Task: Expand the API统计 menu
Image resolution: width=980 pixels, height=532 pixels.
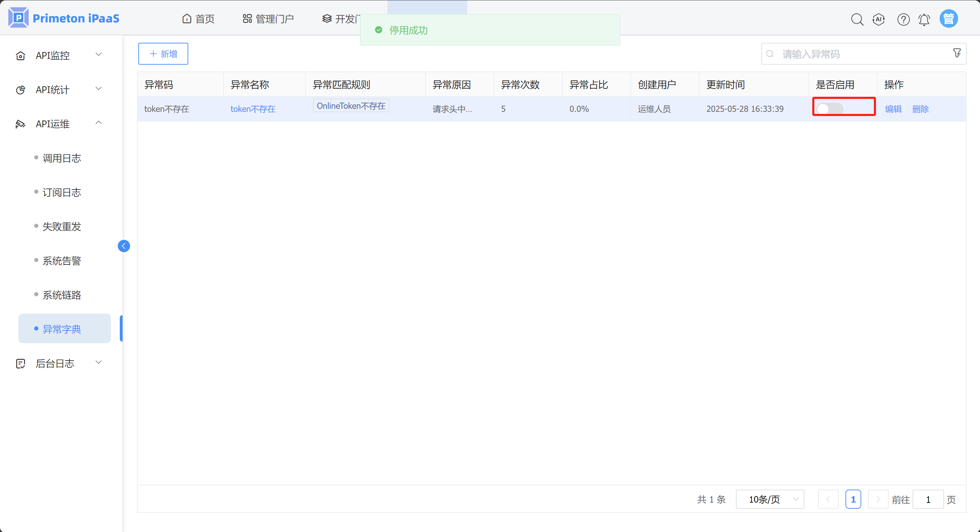Action: click(59, 90)
